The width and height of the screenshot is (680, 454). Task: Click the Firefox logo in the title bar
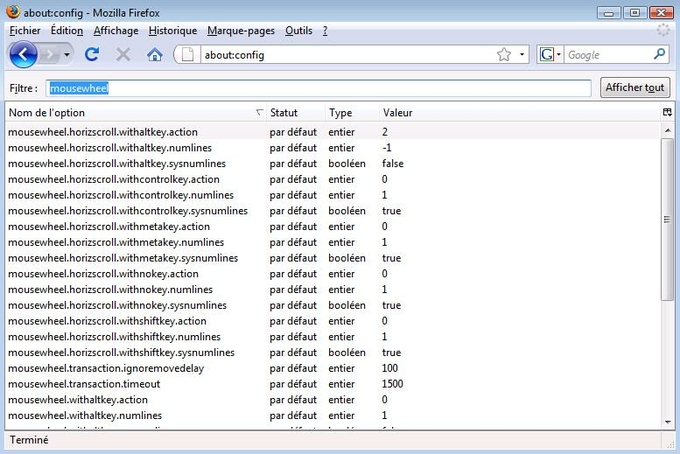click(13, 11)
